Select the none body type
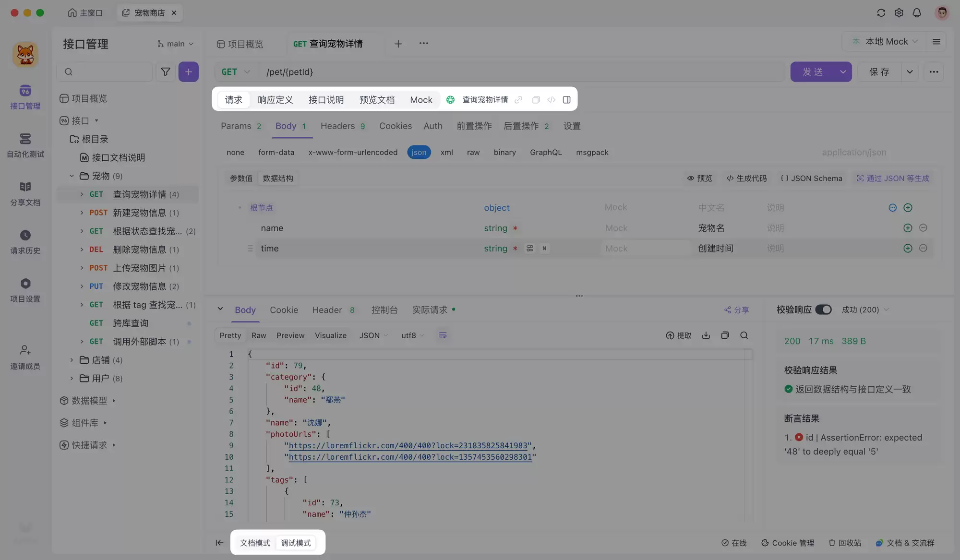Screen dimensions: 960x560 pyautogui.click(x=235, y=152)
